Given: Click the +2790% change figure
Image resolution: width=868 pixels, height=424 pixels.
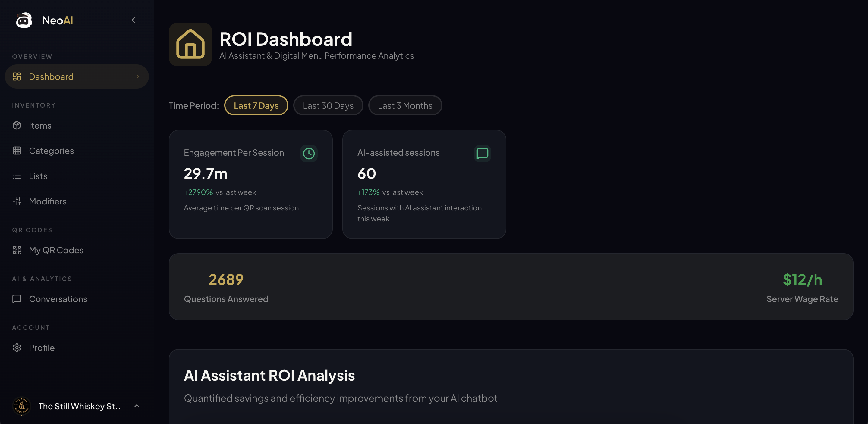Looking at the screenshot, I should pos(198,192).
